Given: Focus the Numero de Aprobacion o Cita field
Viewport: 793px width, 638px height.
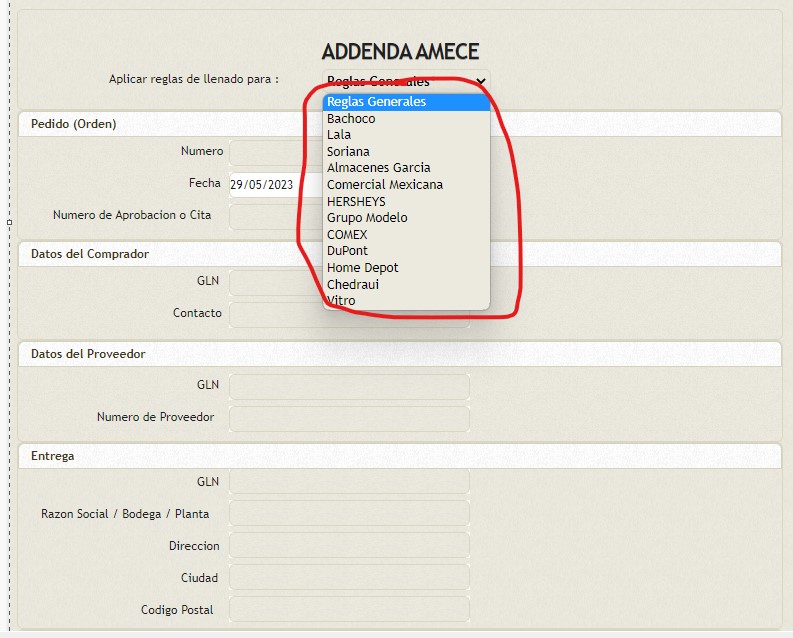Looking at the screenshot, I should coord(276,217).
